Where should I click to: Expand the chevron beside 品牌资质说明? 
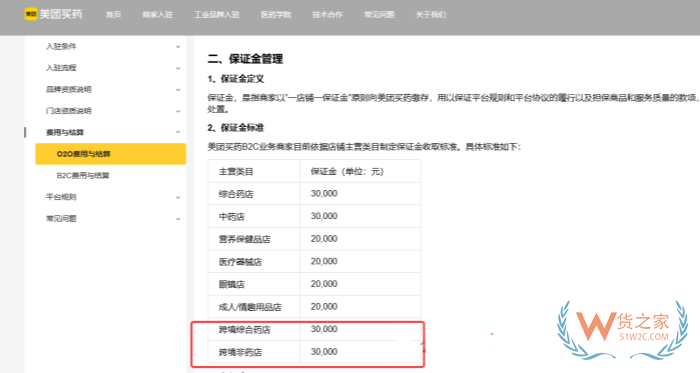click(x=178, y=90)
